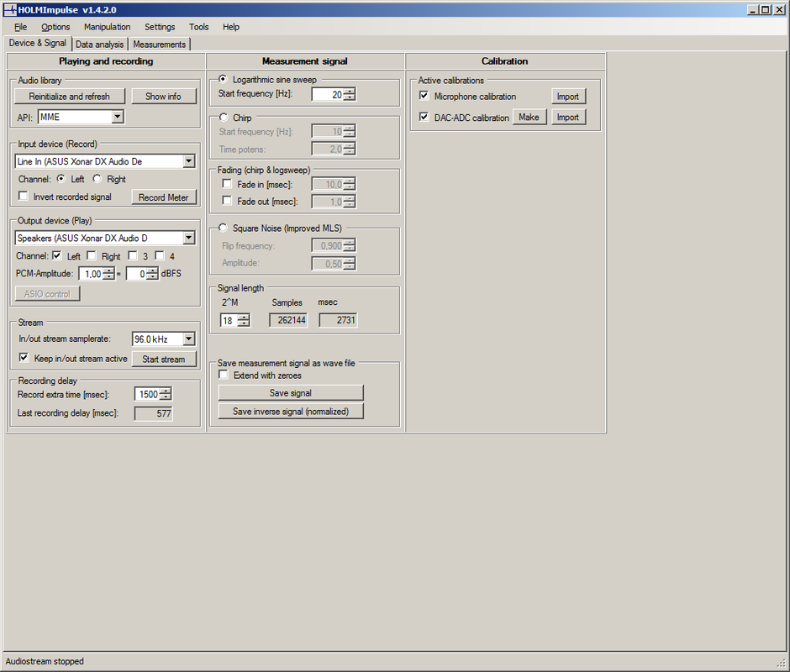Click the Record extra time field
Viewport: 790px width, 672px height.
pyautogui.click(x=147, y=395)
